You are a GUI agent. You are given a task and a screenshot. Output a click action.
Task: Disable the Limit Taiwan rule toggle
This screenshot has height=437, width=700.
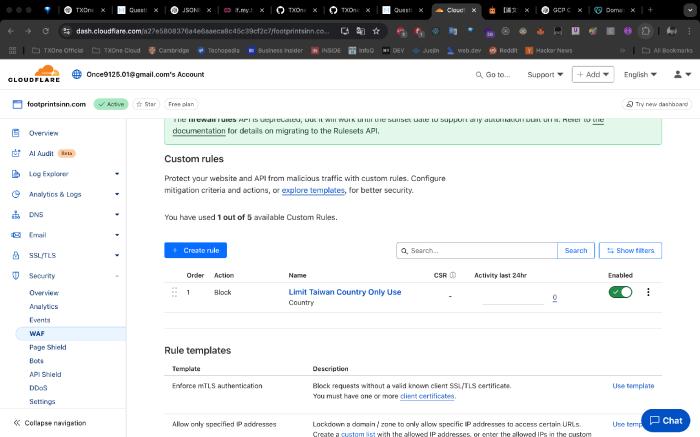620,292
